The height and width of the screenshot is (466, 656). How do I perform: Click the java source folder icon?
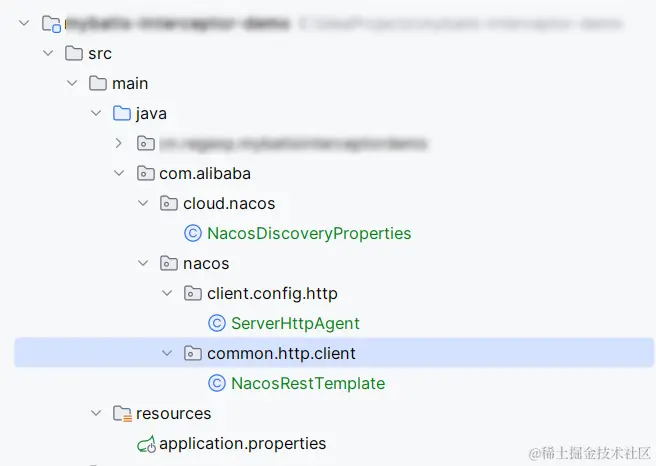[121, 114]
